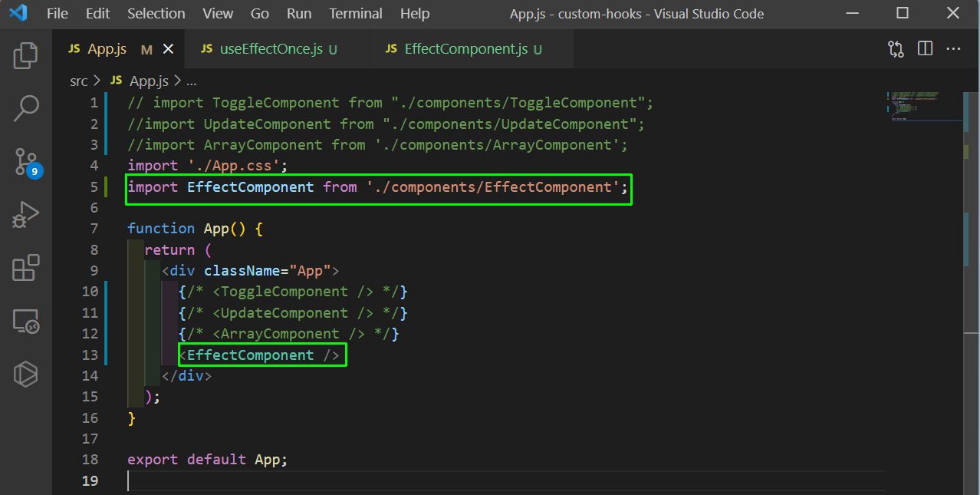Image resolution: width=980 pixels, height=495 pixels.
Task: Expand the breadcrumb ellipsis symbol
Action: click(x=192, y=81)
